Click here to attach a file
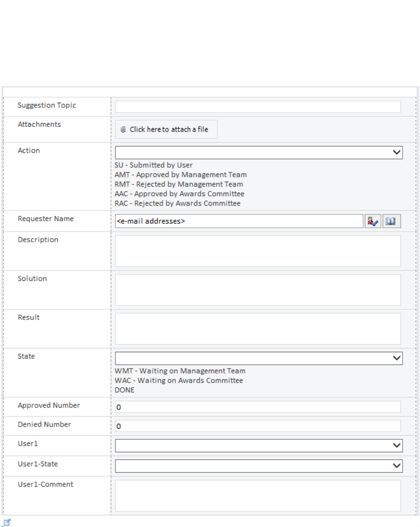Screen dimensions: 420x527 (166, 129)
